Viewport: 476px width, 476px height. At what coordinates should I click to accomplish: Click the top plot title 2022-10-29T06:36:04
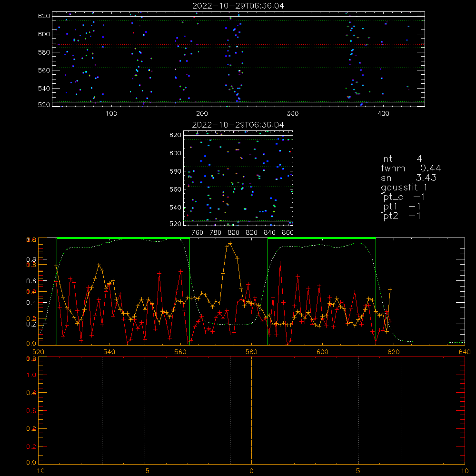point(238,6)
